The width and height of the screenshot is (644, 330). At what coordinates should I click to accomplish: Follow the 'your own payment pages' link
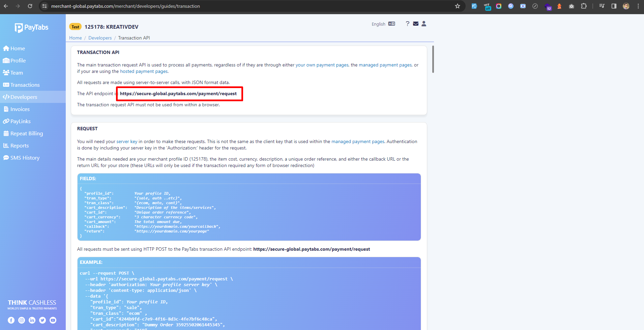pyautogui.click(x=322, y=65)
